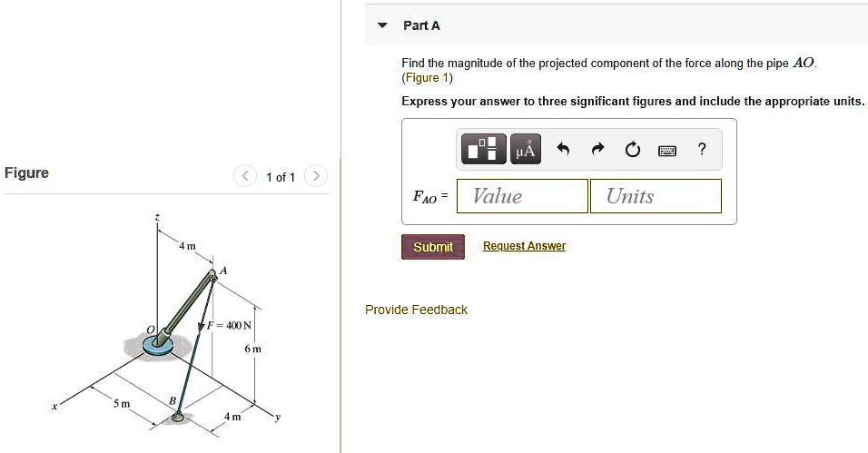868x453 pixels.
Task: Collapse Part A with the triangle arrow
Action: pyautogui.click(x=383, y=25)
